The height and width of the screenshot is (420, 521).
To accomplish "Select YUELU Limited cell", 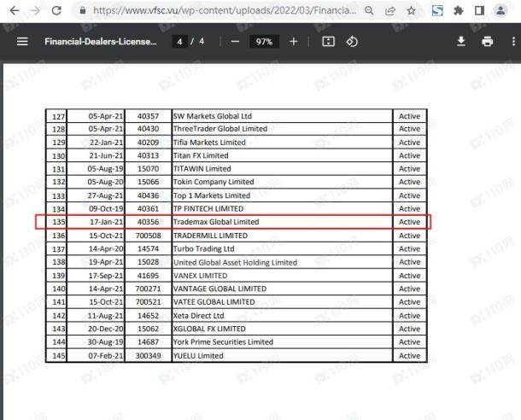I will click(282, 356).
